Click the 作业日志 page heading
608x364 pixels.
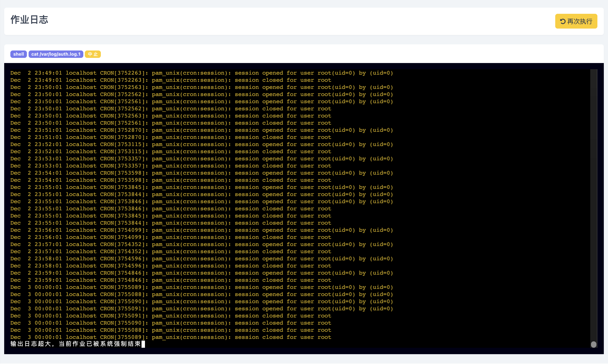pyautogui.click(x=29, y=20)
